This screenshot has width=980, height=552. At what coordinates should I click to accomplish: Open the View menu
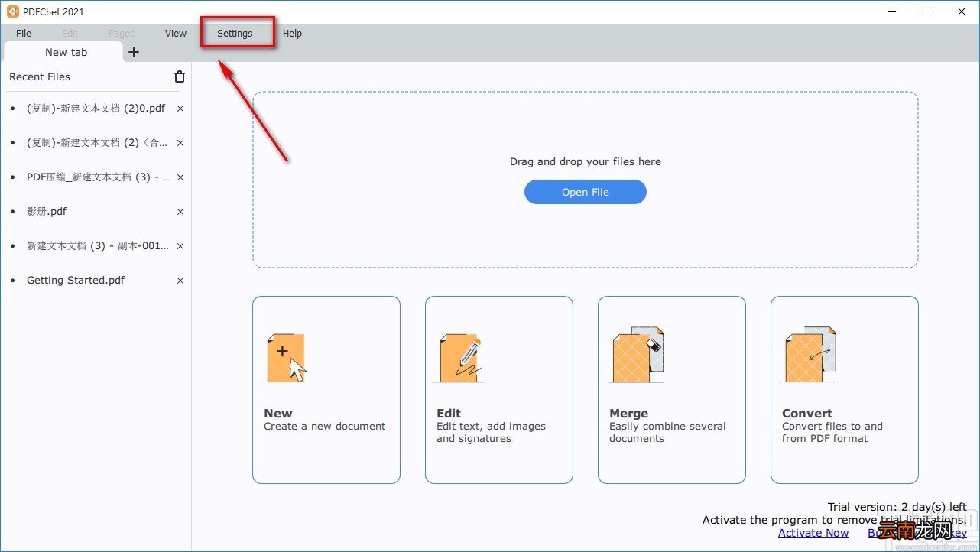click(176, 34)
